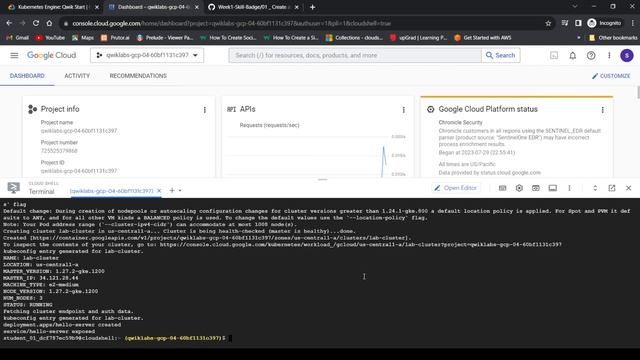Open the purple account avatar
The width and height of the screenshot is (640, 360).
pyautogui.click(x=627, y=55)
